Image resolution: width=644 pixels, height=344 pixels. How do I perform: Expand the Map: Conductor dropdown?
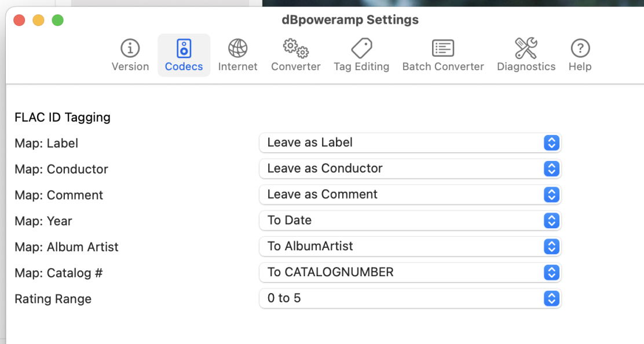click(x=410, y=169)
